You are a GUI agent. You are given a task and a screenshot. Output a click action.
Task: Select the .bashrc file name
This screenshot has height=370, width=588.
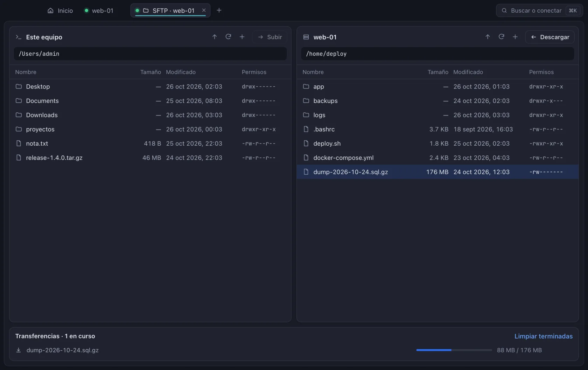324,129
